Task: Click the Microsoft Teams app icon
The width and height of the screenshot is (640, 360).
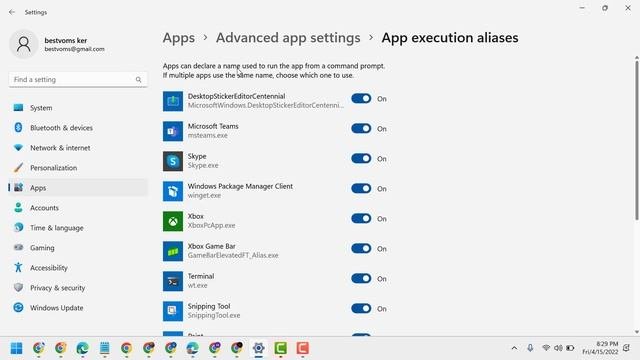Action: coord(173,131)
